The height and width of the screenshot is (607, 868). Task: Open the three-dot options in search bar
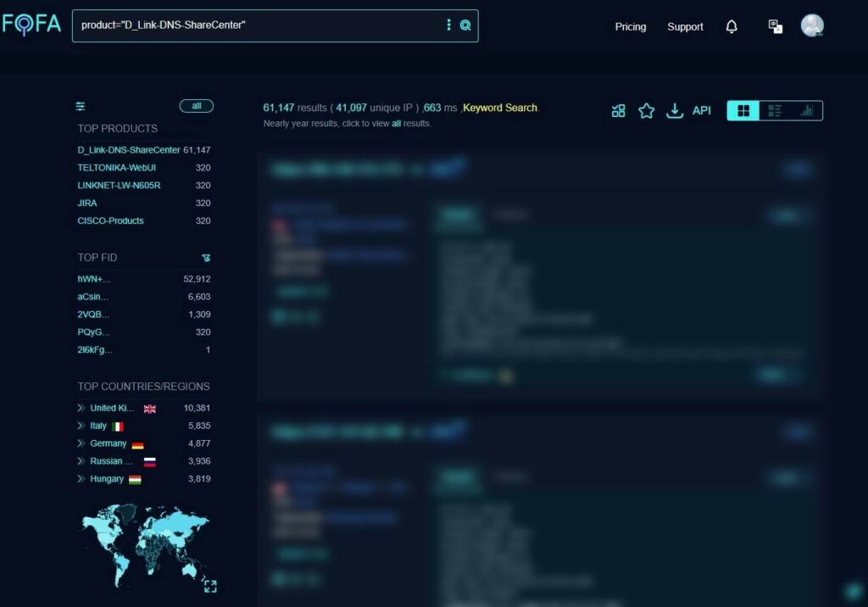(x=448, y=25)
